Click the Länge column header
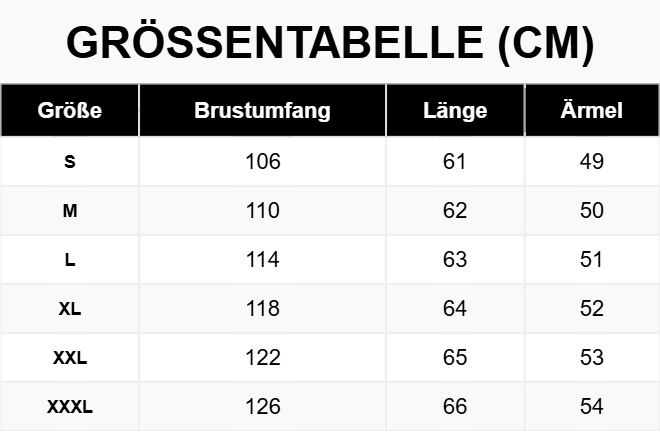Viewport: 660px width, 432px height. coord(455,110)
